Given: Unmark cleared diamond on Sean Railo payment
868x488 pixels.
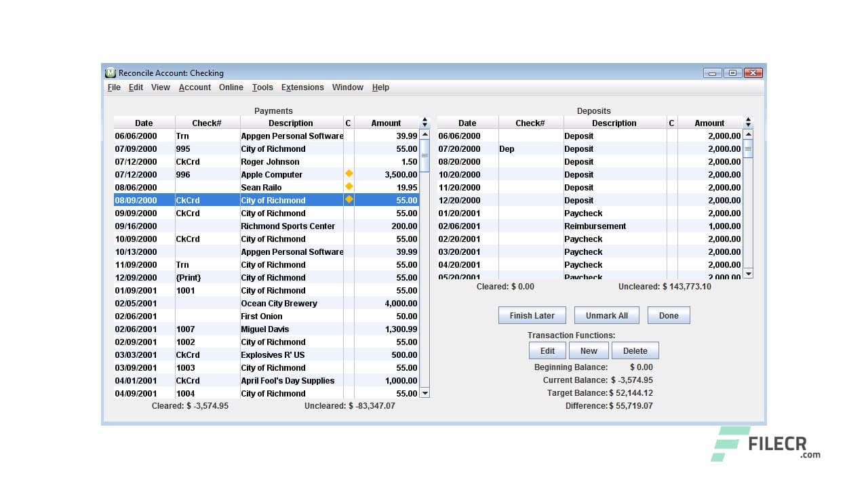Looking at the screenshot, I should (349, 187).
